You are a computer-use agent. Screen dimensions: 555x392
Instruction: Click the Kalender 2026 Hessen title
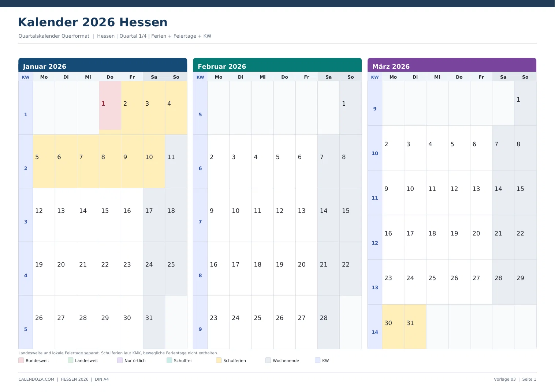93,22
